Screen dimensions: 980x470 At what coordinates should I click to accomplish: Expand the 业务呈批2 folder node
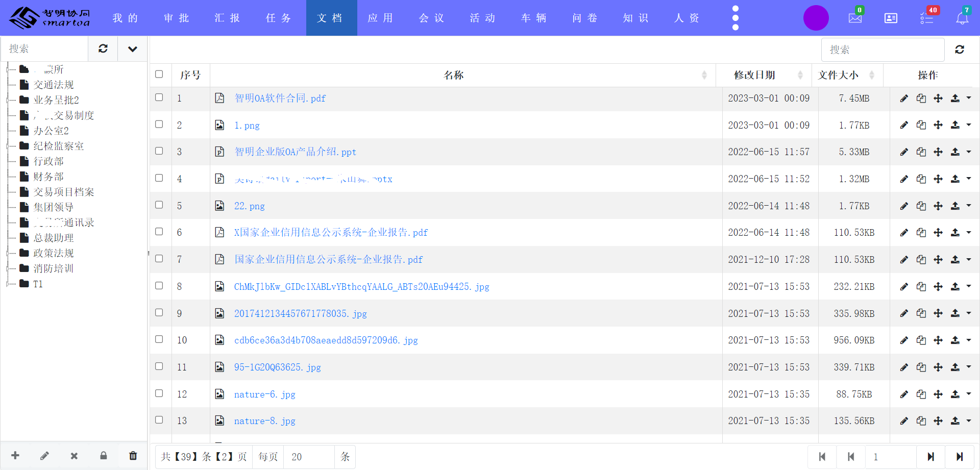coord(8,100)
